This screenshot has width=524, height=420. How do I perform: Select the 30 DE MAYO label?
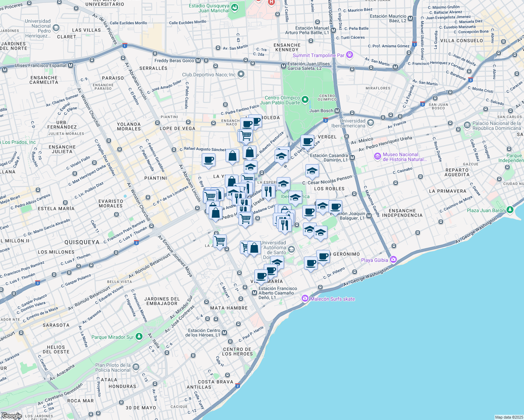point(141,408)
